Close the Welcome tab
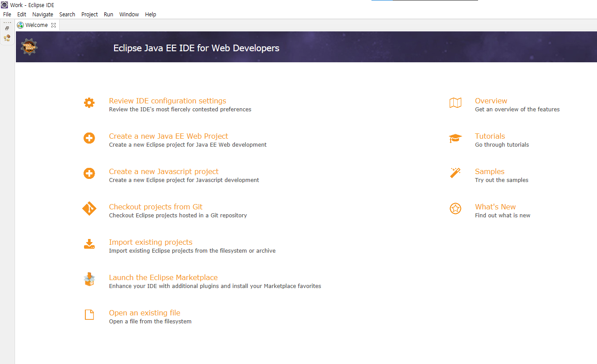Screen dimensions: 597x364 tap(54, 25)
